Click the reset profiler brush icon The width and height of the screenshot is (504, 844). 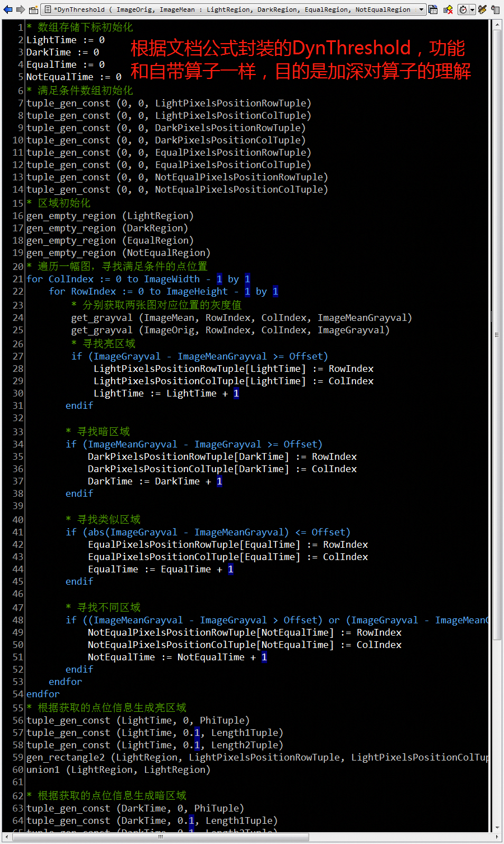(x=482, y=9)
